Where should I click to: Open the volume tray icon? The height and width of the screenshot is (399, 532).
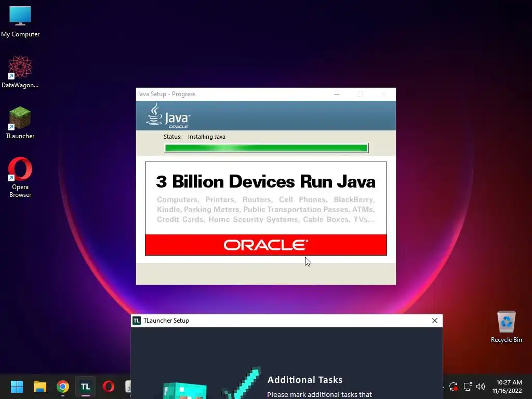tap(481, 387)
